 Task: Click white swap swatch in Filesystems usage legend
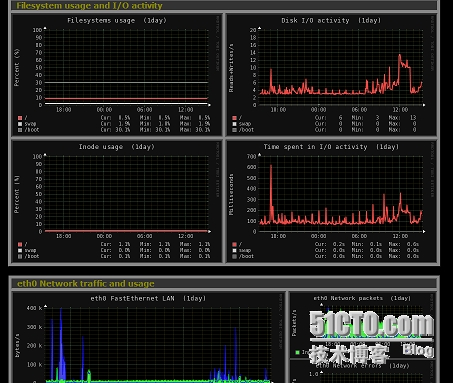tap(20, 124)
